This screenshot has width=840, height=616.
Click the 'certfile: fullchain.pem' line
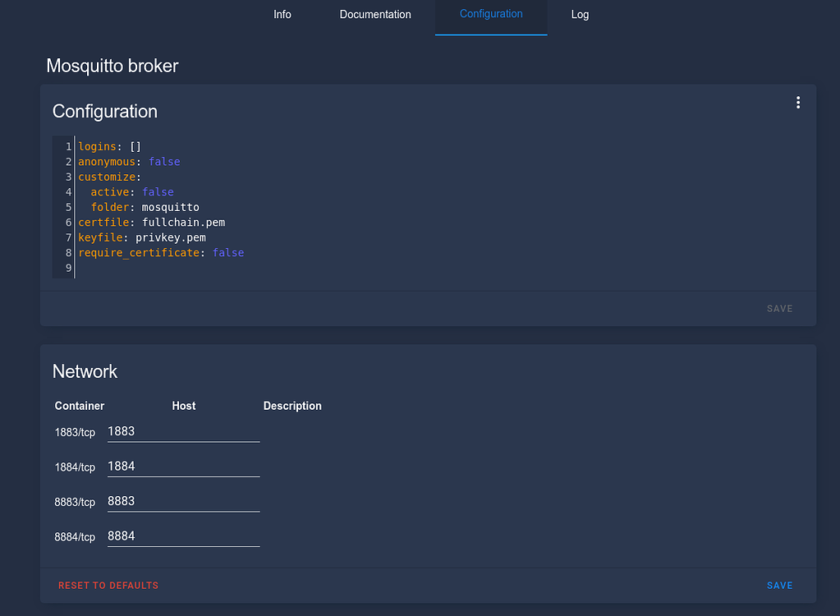tap(152, 223)
